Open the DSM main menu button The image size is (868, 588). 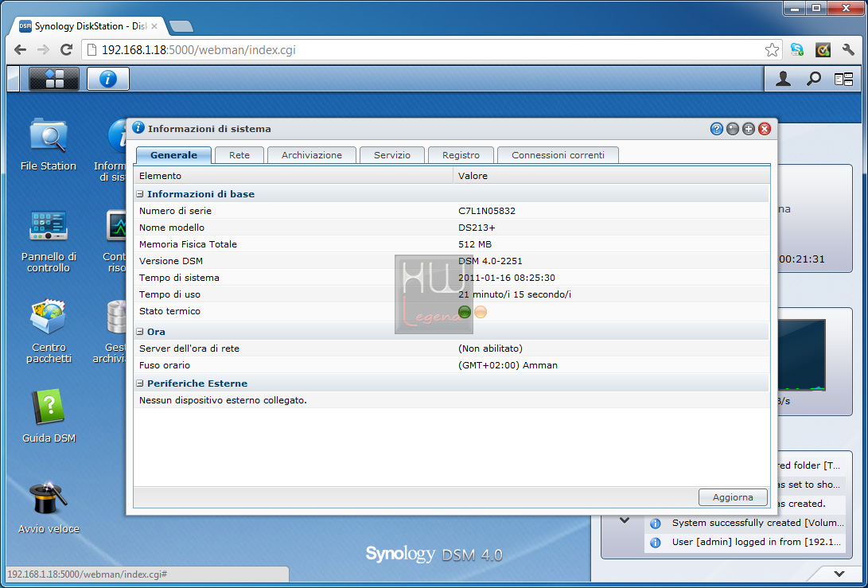coord(53,79)
